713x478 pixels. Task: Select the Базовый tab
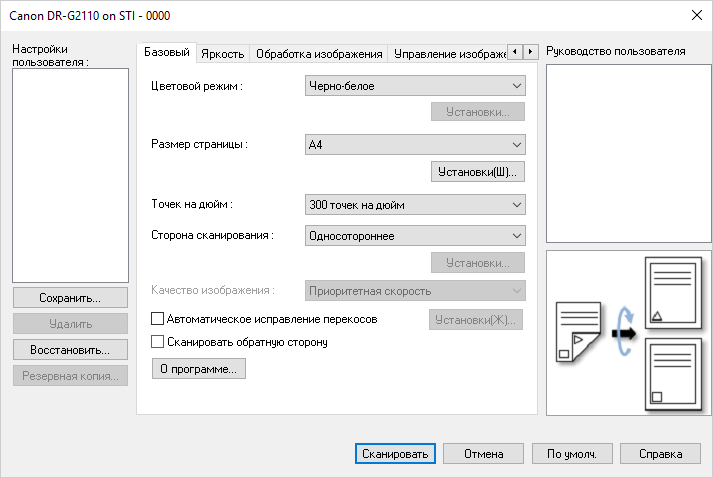167,52
